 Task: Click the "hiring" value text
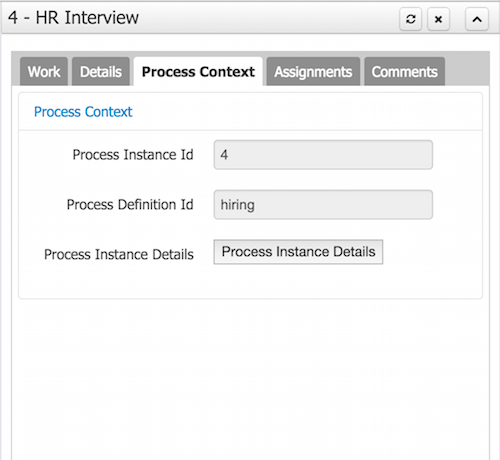click(x=237, y=205)
